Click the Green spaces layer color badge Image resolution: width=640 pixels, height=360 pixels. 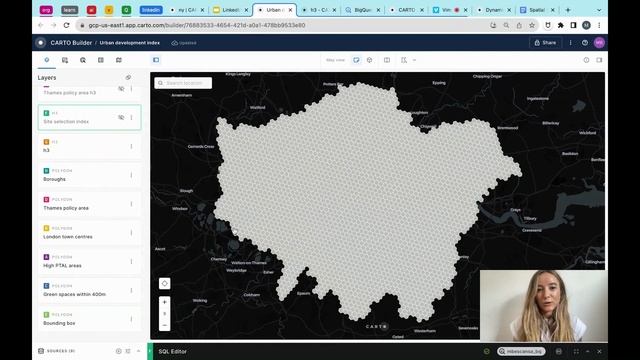pyautogui.click(x=46, y=286)
